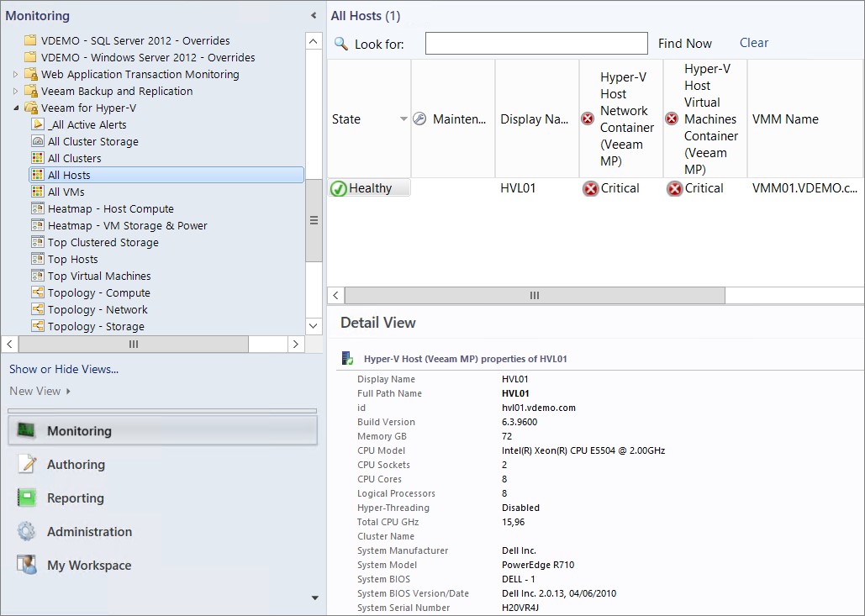Click the Veeam Backup and Replication folder icon
The width and height of the screenshot is (865, 616).
pos(32,91)
